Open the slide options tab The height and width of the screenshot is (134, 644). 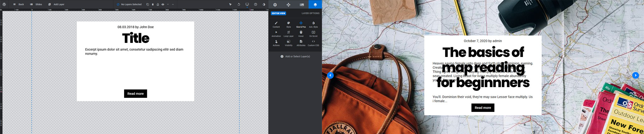click(302, 4)
